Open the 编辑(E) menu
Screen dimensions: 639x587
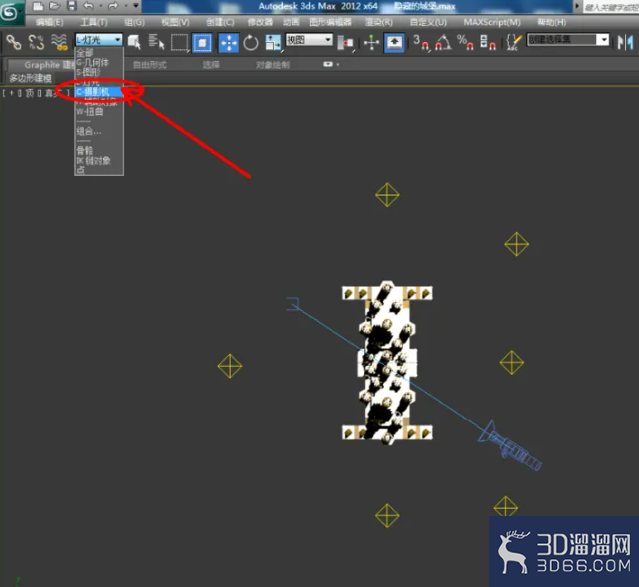(x=49, y=22)
